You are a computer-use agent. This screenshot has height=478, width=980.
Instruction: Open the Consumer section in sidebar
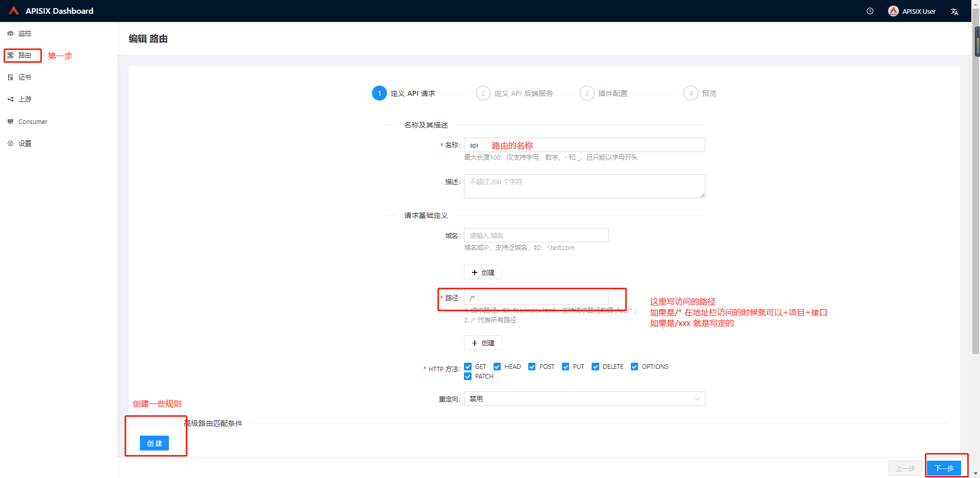33,121
